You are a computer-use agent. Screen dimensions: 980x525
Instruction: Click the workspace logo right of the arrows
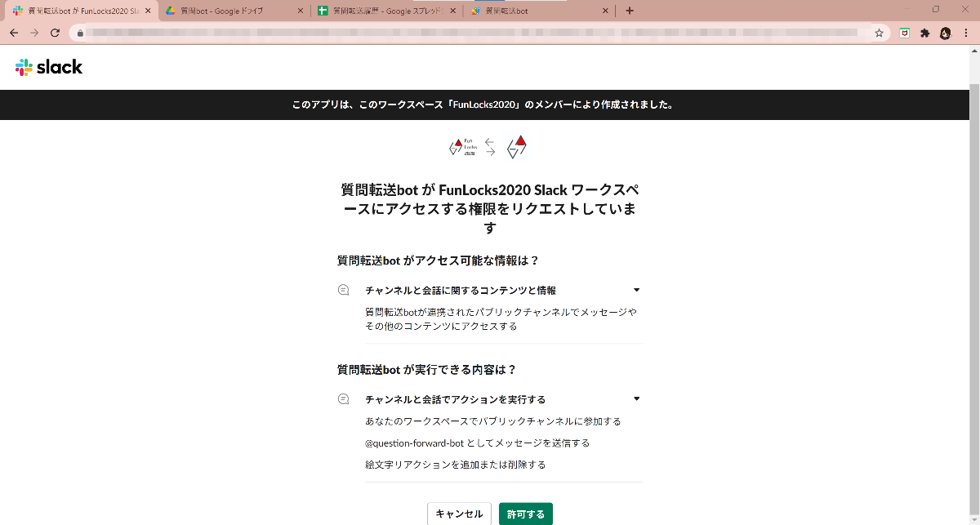pos(517,147)
